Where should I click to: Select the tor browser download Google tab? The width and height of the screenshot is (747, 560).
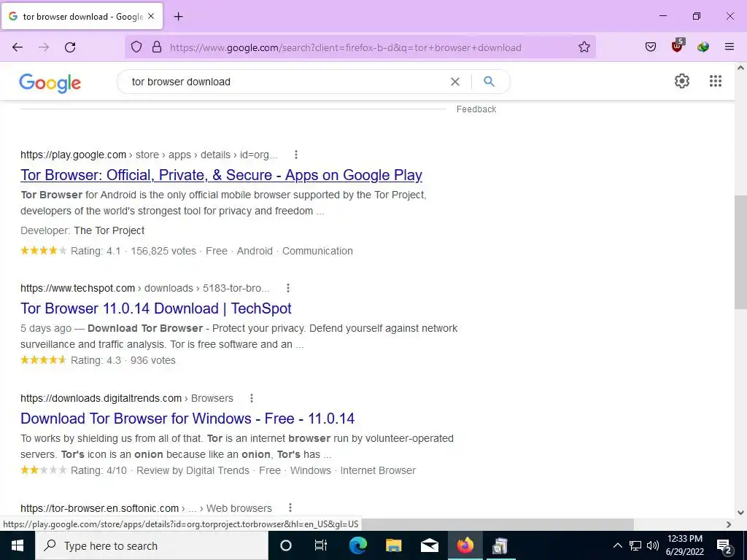coord(82,17)
